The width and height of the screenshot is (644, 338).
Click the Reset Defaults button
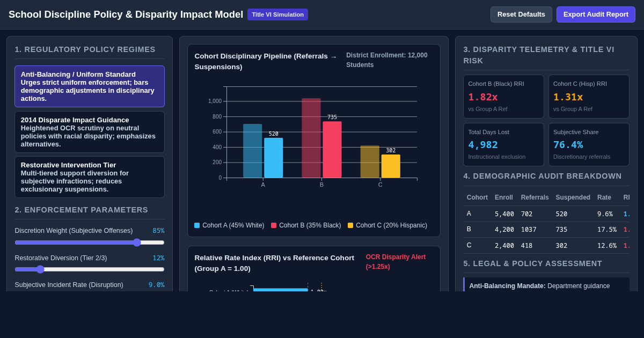pyautogui.click(x=521, y=14)
